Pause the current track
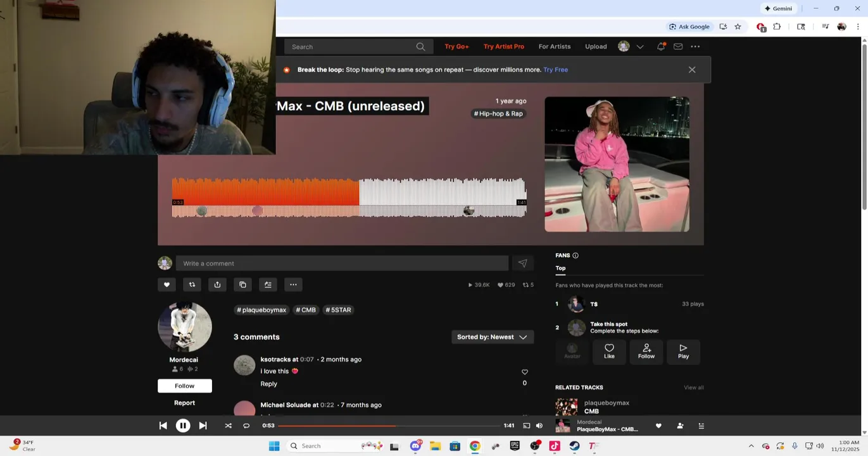The height and width of the screenshot is (456, 868). pyautogui.click(x=183, y=426)
